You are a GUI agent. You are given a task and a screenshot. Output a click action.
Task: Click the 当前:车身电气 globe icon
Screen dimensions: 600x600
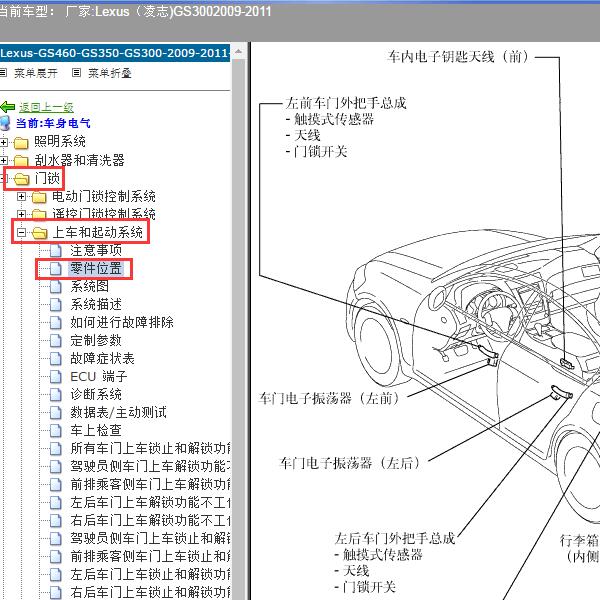click(5, 123)
